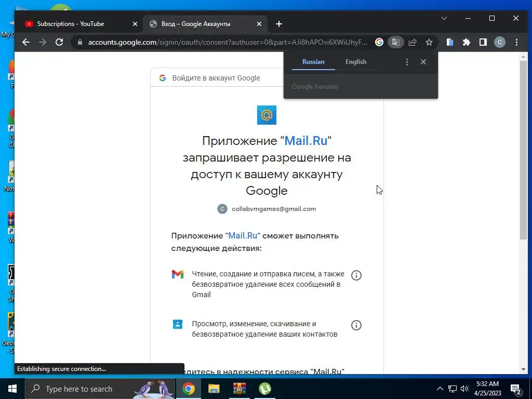Open the tab search dropdown chevron

[444, 18]
